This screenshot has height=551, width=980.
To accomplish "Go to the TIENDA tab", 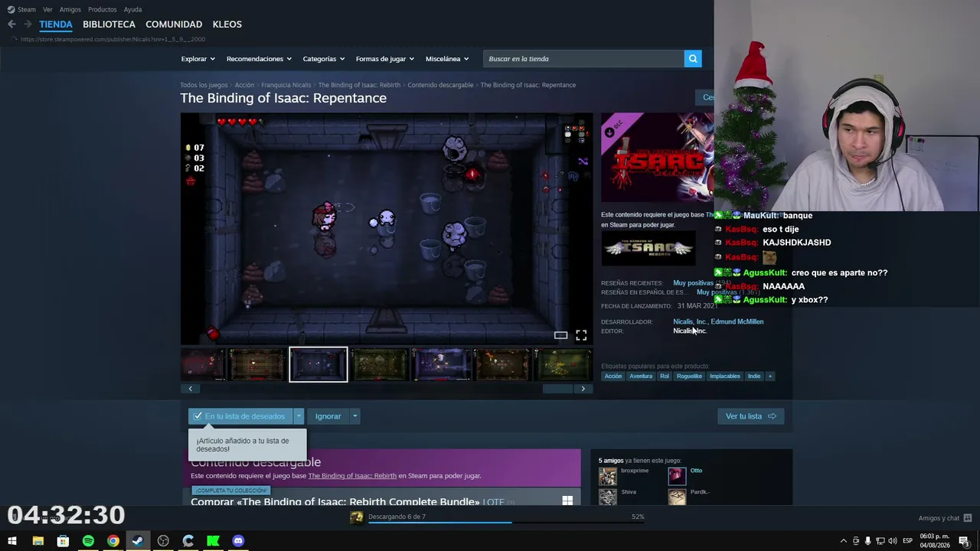I will 56,24.
